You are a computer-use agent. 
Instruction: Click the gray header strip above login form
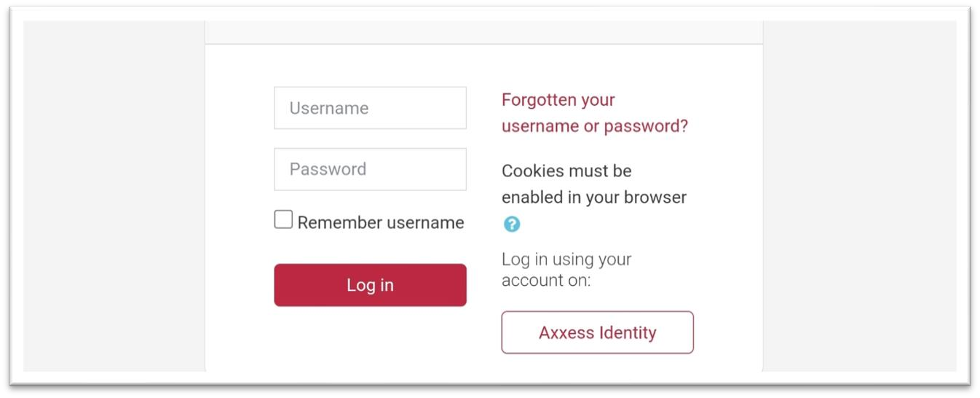tap(483, 32)
